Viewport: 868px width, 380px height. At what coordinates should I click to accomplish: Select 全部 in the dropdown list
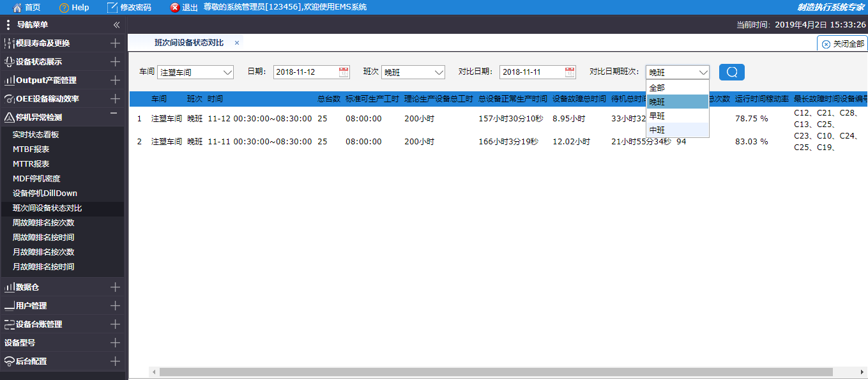tap(678, 87)
